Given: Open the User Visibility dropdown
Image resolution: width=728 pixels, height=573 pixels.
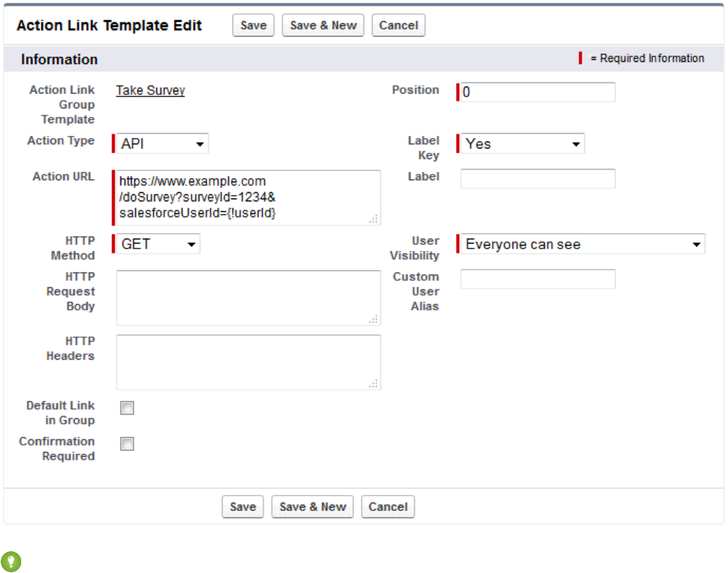Looking at the screenshot, I should click(583, 245).
